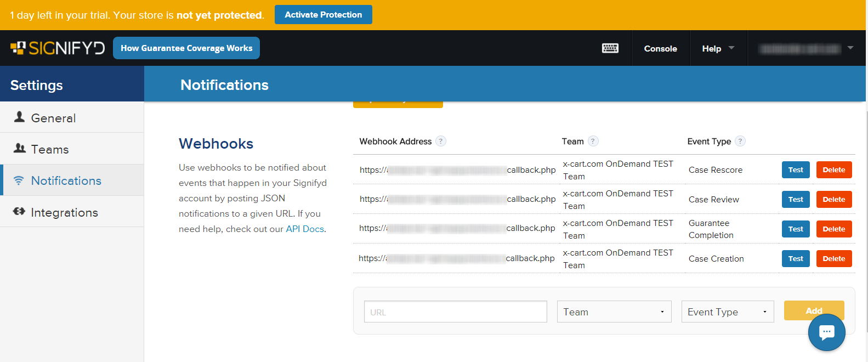Click the Case Rescore event text
This screenshot has height=362, width=868.
pos(716,170)
